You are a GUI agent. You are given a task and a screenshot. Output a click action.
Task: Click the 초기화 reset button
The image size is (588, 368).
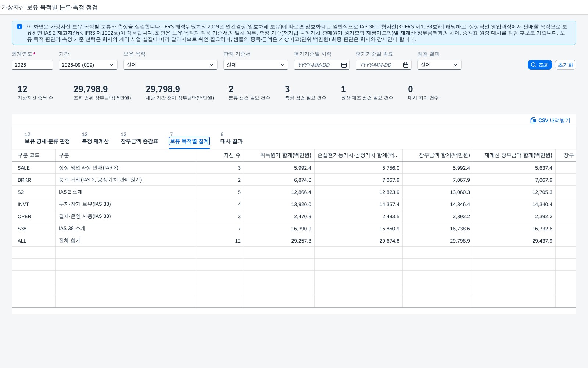(x=566, y=65)
